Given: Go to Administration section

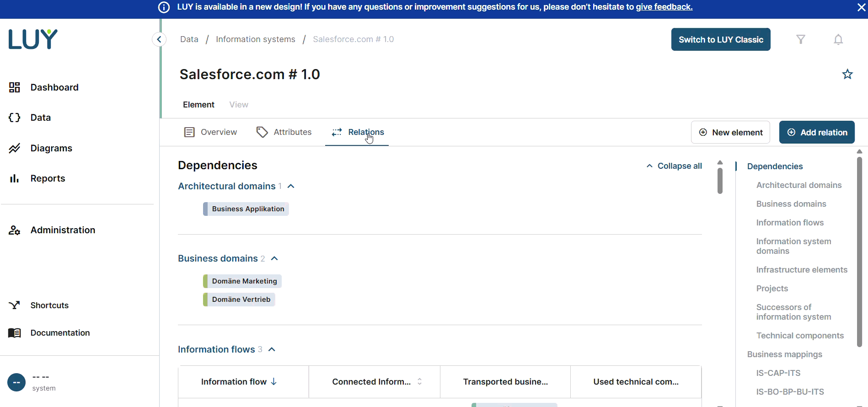Looking at the screenshot, I should (63, 230).
